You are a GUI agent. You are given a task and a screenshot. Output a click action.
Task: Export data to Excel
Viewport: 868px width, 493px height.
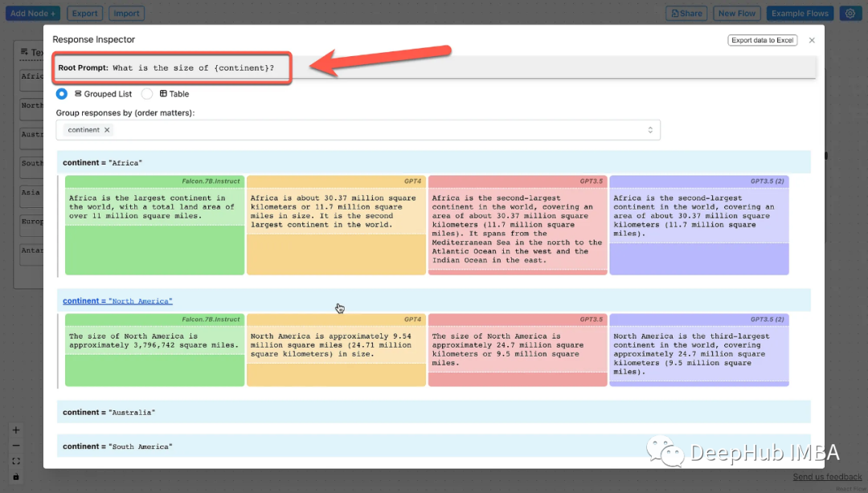(762, 40)
